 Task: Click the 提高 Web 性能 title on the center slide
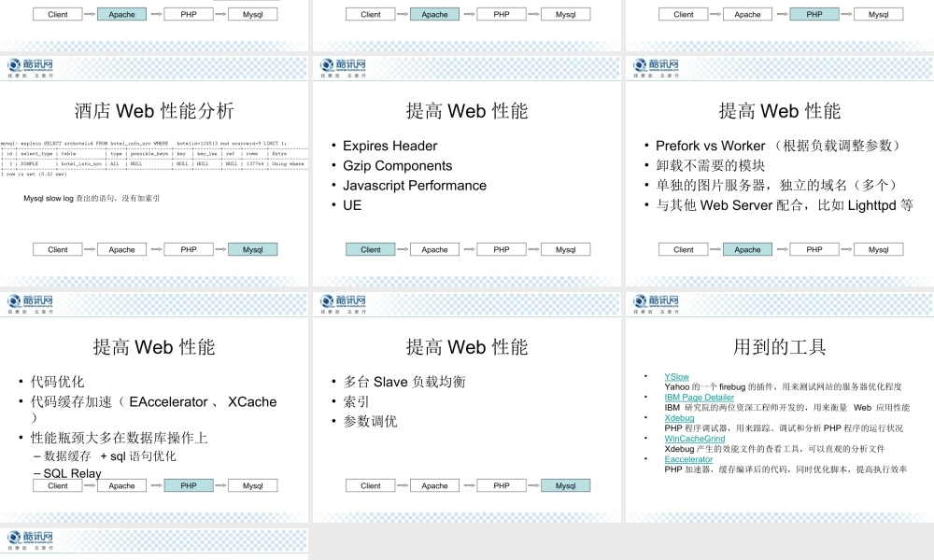click(466, 110)
